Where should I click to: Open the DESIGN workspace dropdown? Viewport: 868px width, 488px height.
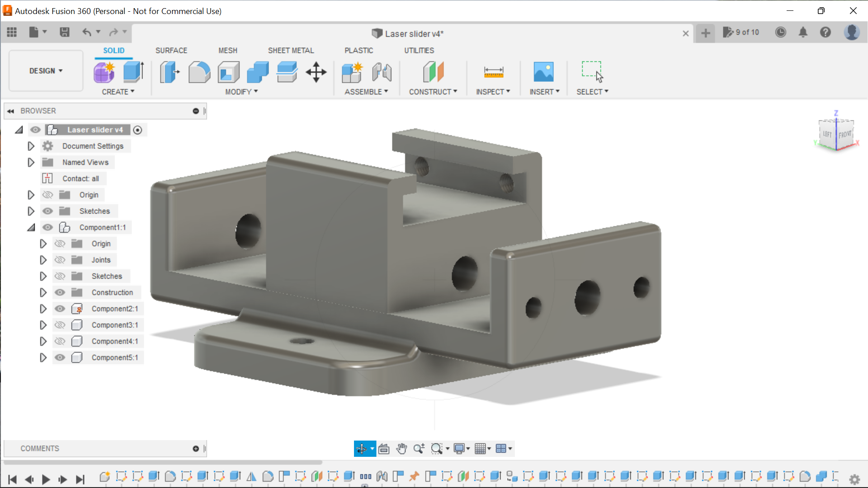point(46,71)
